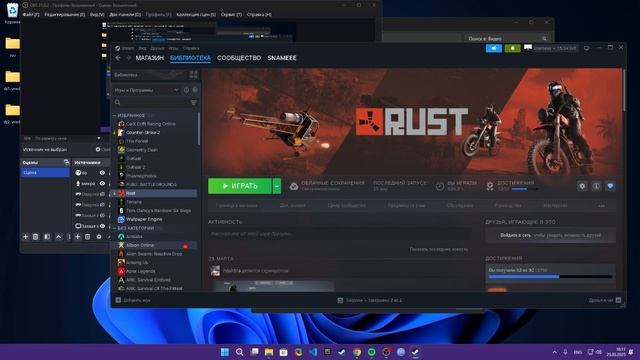Open the Steam menu in Steam title bar
This screenshot has height=360, width=640.
(127, 48)
